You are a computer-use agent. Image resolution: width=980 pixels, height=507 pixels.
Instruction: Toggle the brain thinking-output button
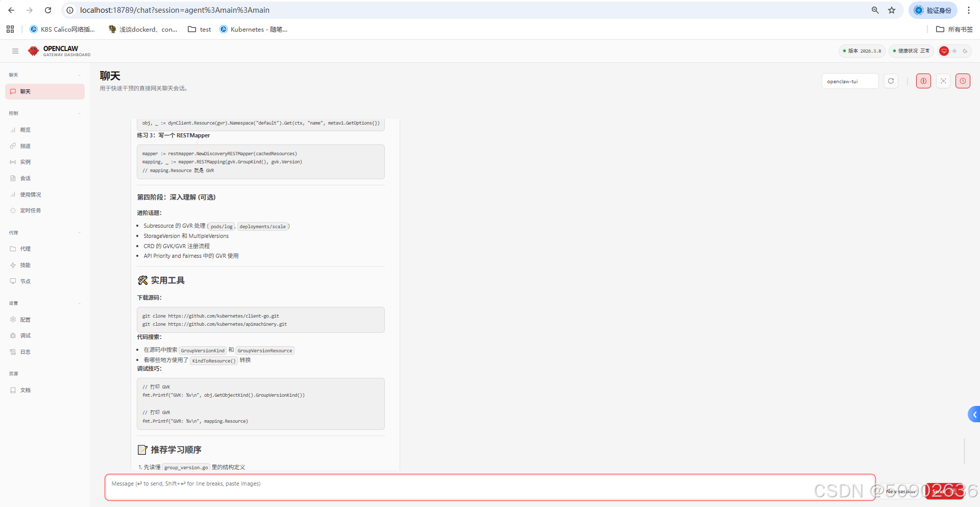[x=923, y=81]
